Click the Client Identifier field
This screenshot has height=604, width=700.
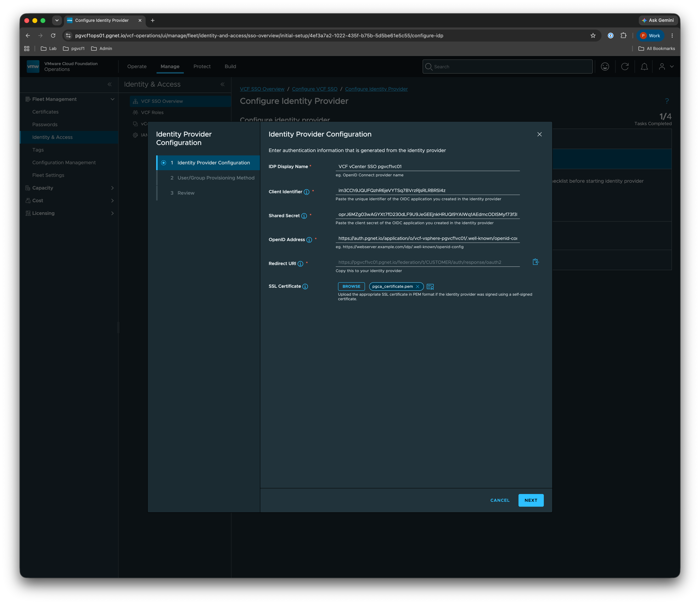(x=427, y=191)
